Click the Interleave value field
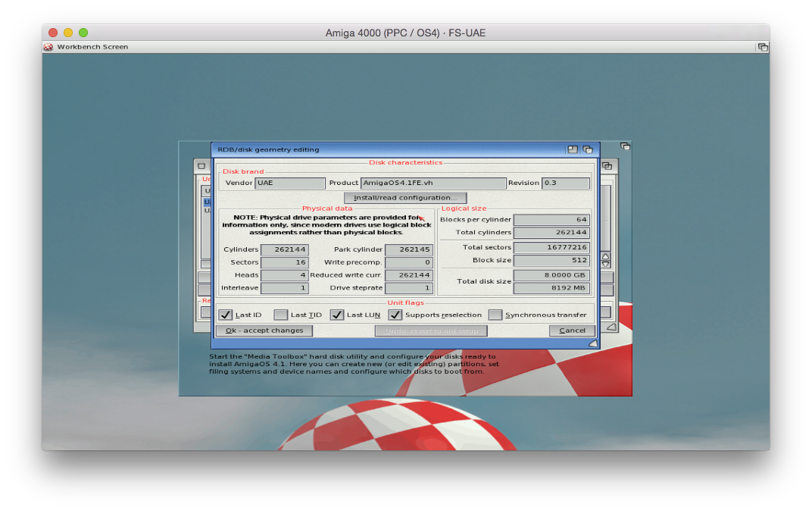 pyautogui.click(x=285, y=288)
